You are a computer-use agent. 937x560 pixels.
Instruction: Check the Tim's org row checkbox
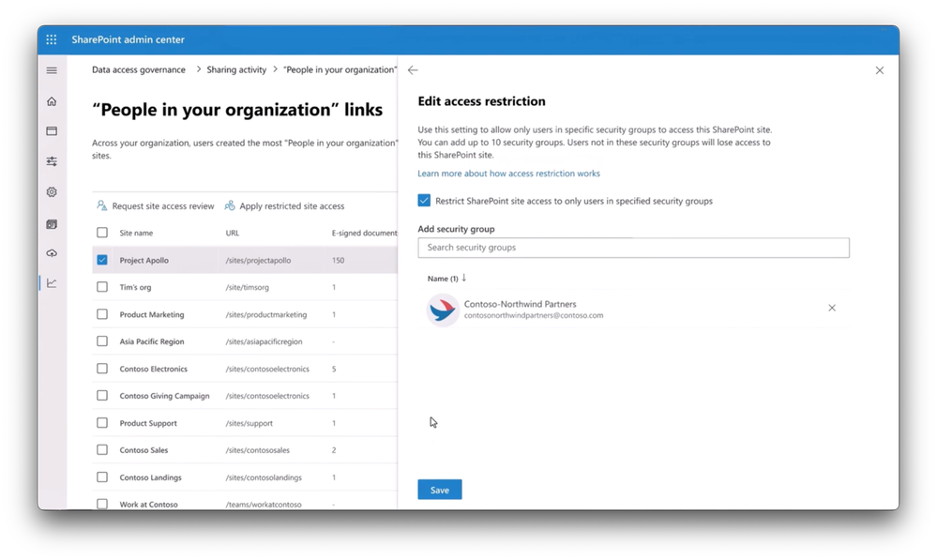102,287
